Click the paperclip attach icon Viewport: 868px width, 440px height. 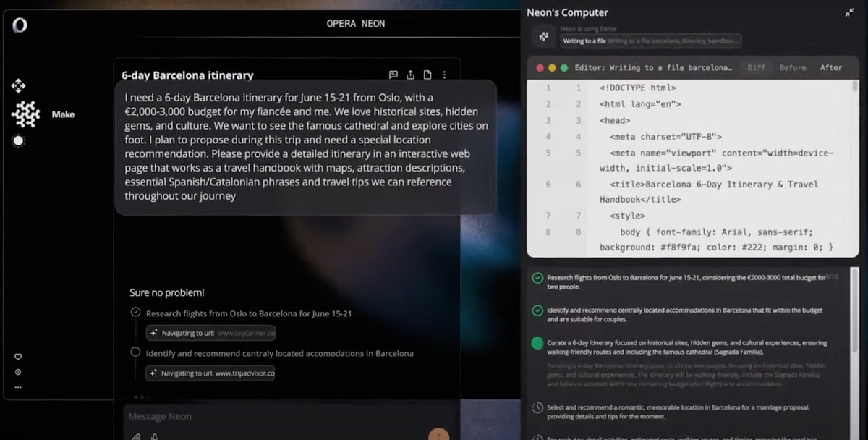coord(136,436)
